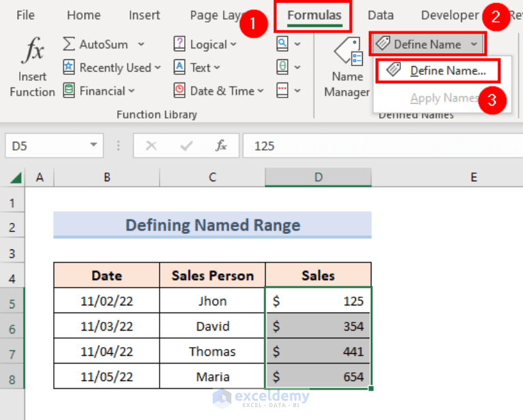Click the date cell '11/05/22'
The height and width of the screenshot is (420, 523).
107,376
